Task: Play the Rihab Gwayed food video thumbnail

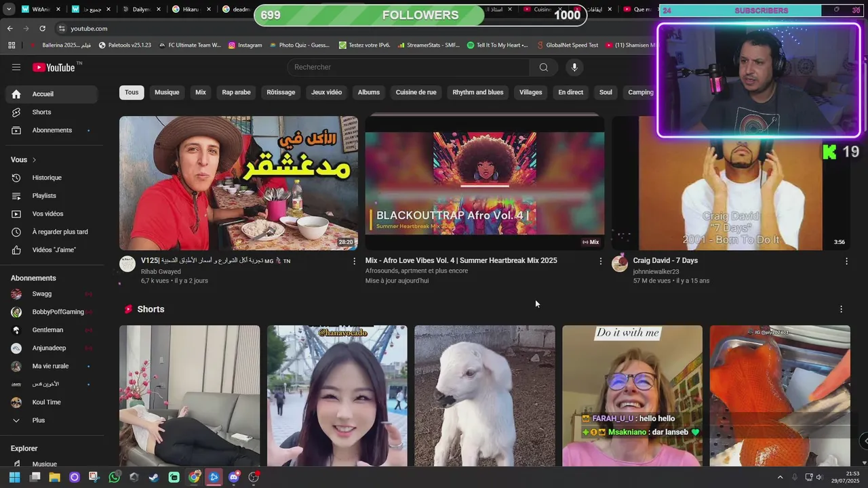Action: point(239,183)
